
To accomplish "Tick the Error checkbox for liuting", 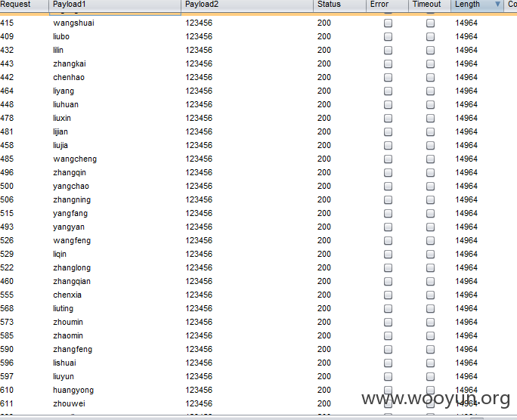I will 388,308.
